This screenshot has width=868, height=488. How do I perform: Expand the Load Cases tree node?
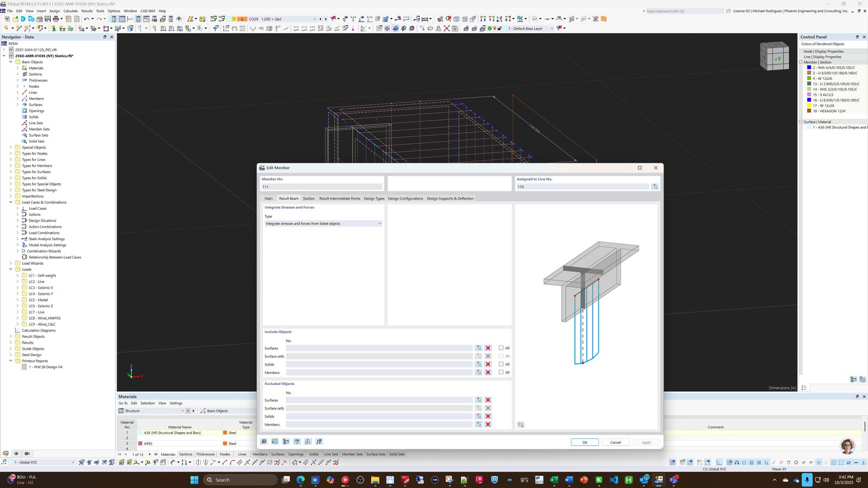tap(17, 208)
